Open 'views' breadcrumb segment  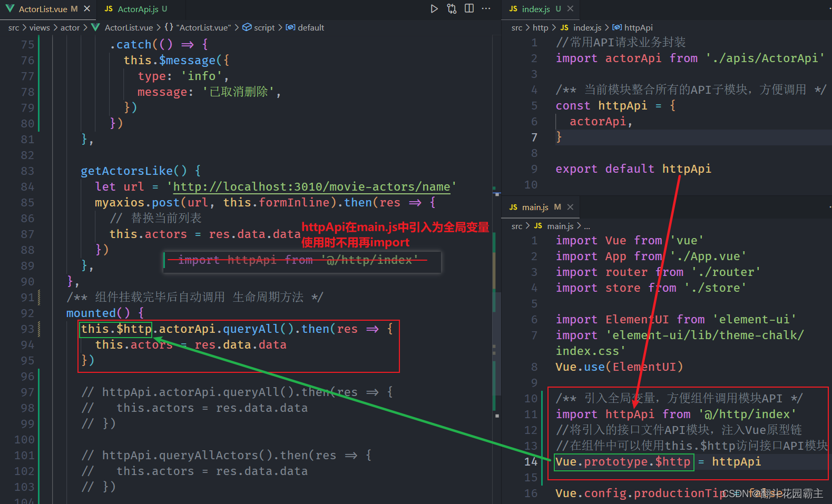(x=40, y=27)
